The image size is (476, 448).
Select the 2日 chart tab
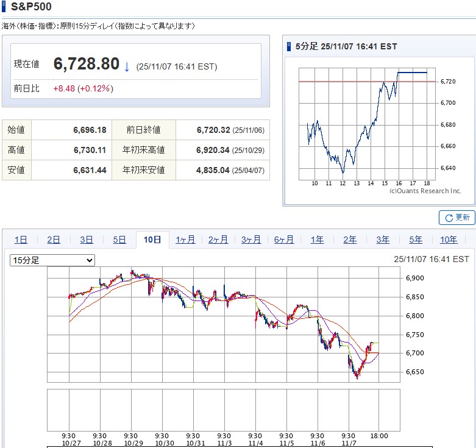click(x=54, y=240)
